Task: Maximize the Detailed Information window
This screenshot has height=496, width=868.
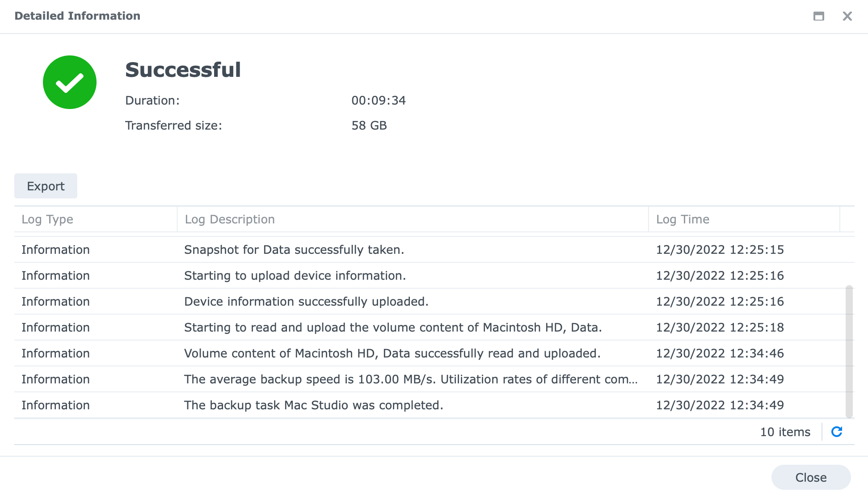Action: (x=819, y=16)
